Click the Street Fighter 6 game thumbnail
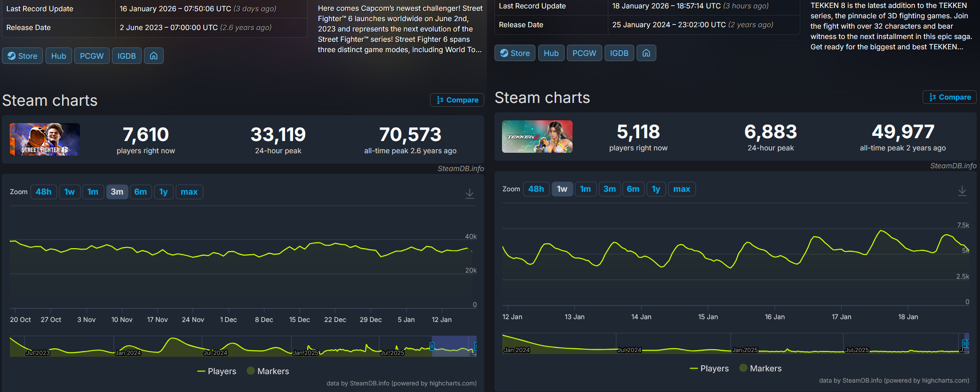The width and height of the screenshot is (980, 392). pyautogui.click(x=45, y=139)
